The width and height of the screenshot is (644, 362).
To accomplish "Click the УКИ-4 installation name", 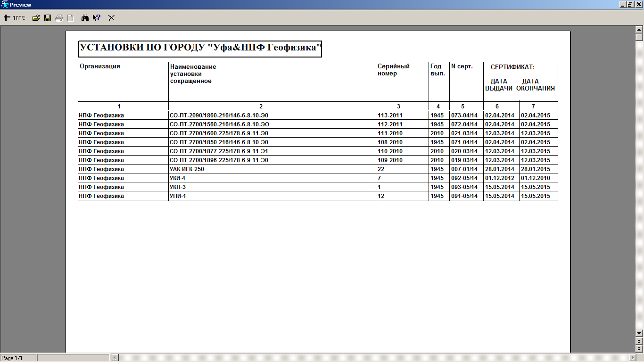I will click(178, 178).
